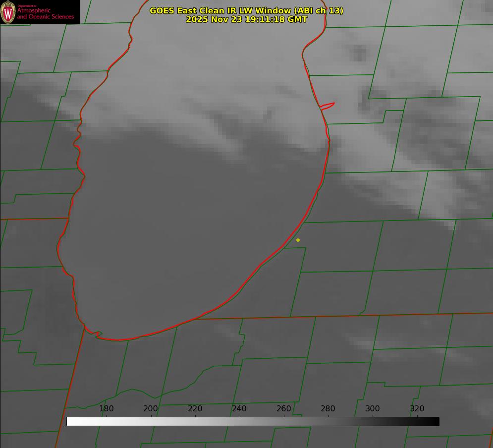Click the 320 colorbar tick label
Screen dimensions: 493x448
tap(417, 408)
